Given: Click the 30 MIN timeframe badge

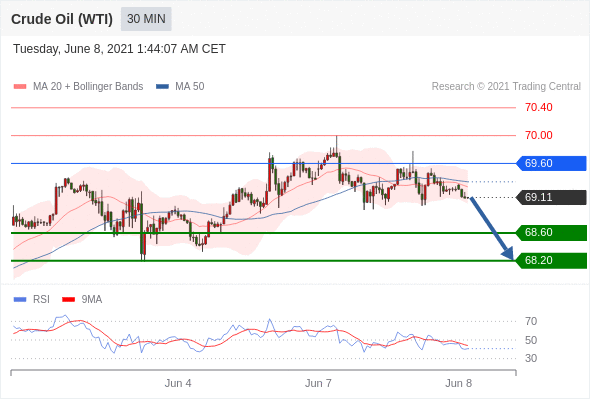Looking at the screenshot, I should click(146, 19).
